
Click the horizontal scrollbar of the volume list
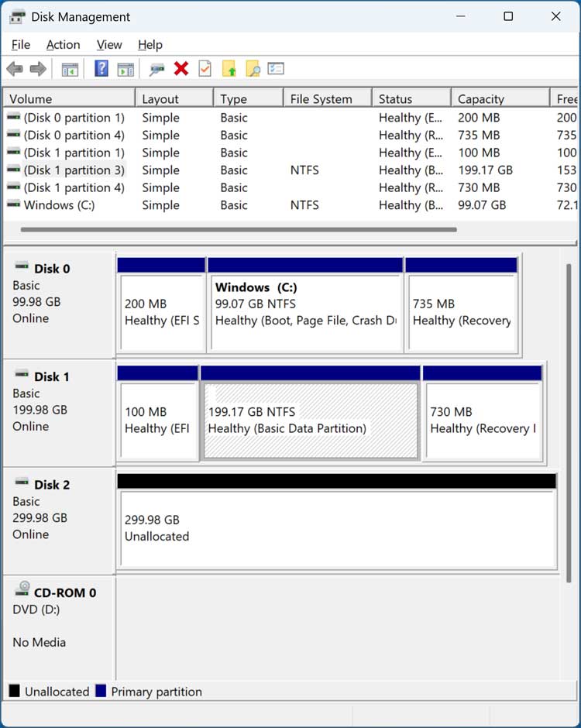[x=239, y=229]
